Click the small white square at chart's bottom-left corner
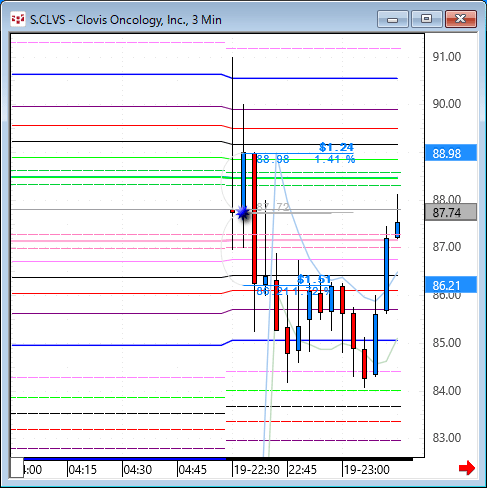Screen dimensions: 487x488 pos(17,468)
